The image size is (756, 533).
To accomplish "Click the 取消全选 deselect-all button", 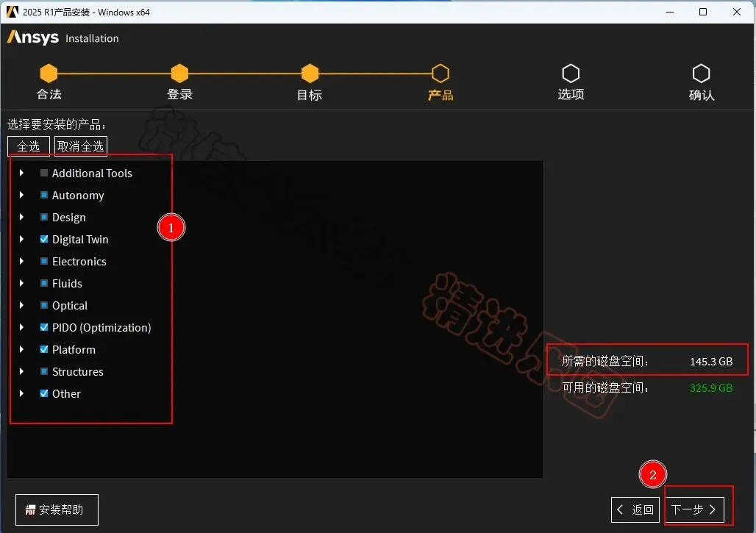I will click(80, 146).
